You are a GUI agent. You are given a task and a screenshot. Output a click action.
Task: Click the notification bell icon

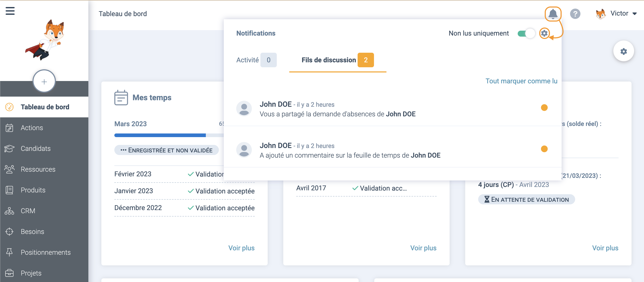(x=553, y=14)
